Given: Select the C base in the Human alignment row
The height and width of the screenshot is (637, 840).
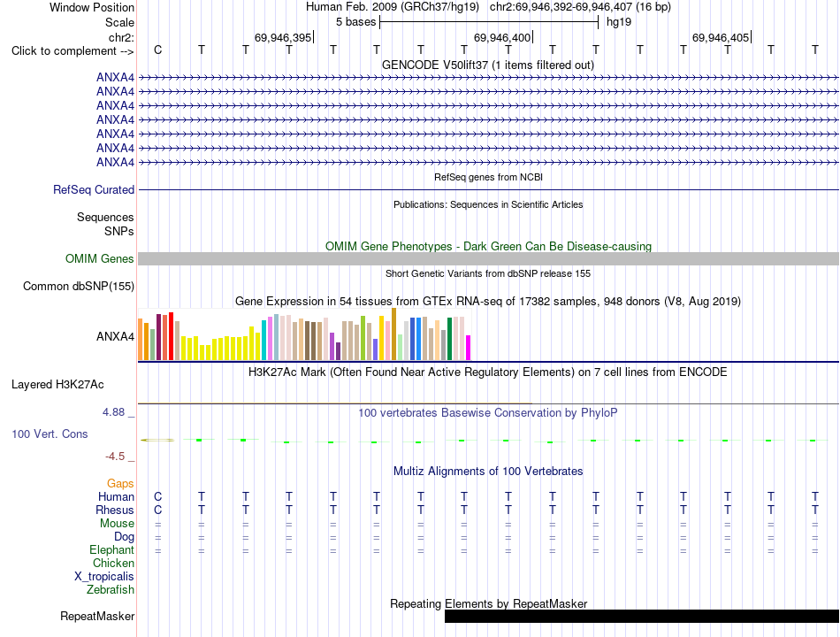Looking at the screenshot, I should [x=157, y=497].
